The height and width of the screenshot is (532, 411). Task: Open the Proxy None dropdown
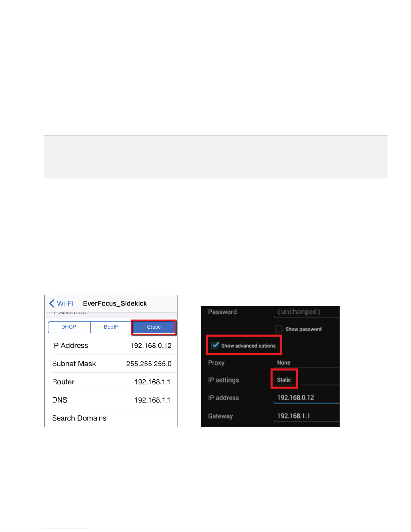[x=307, y=363]
